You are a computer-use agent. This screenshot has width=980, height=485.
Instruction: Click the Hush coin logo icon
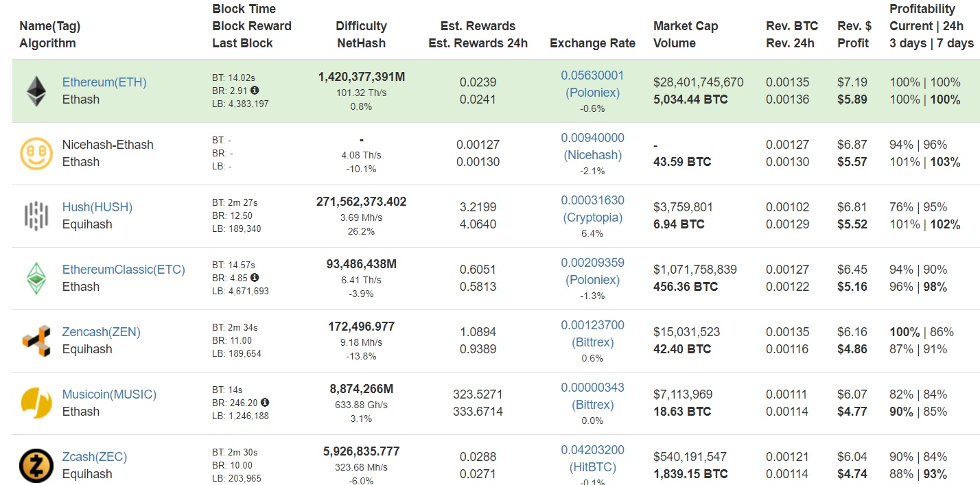point(36,216)
